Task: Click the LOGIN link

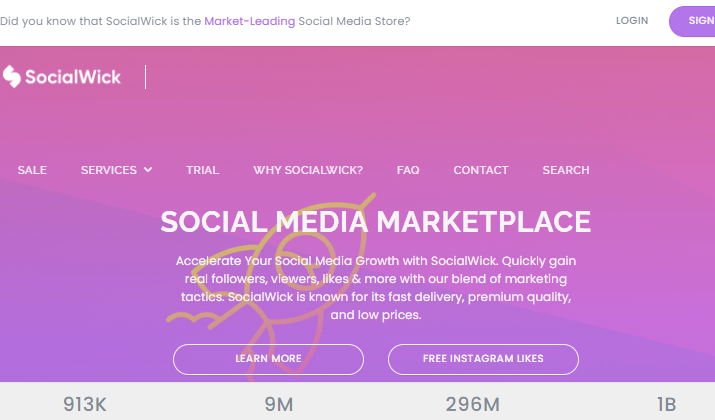Action: pyautogui.click(x=632, y=21)
